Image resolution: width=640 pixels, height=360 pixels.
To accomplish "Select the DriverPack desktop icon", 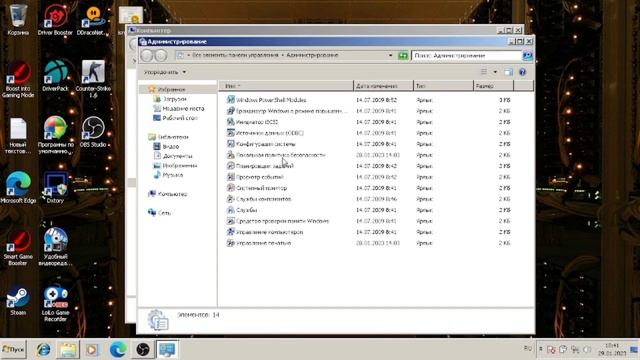I will pos(55,76).
